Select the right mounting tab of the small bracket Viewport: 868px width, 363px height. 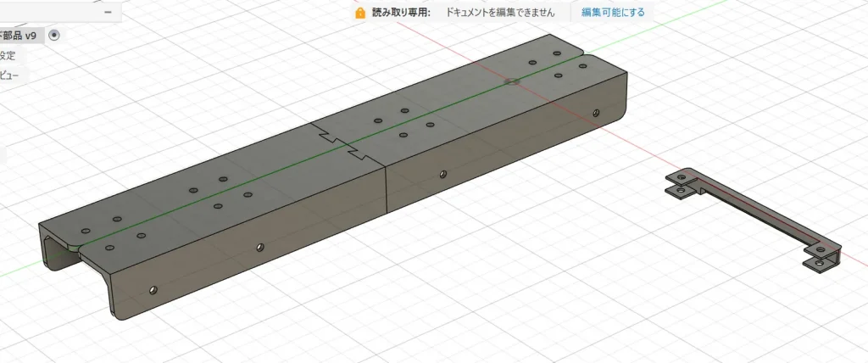(821, 257)
